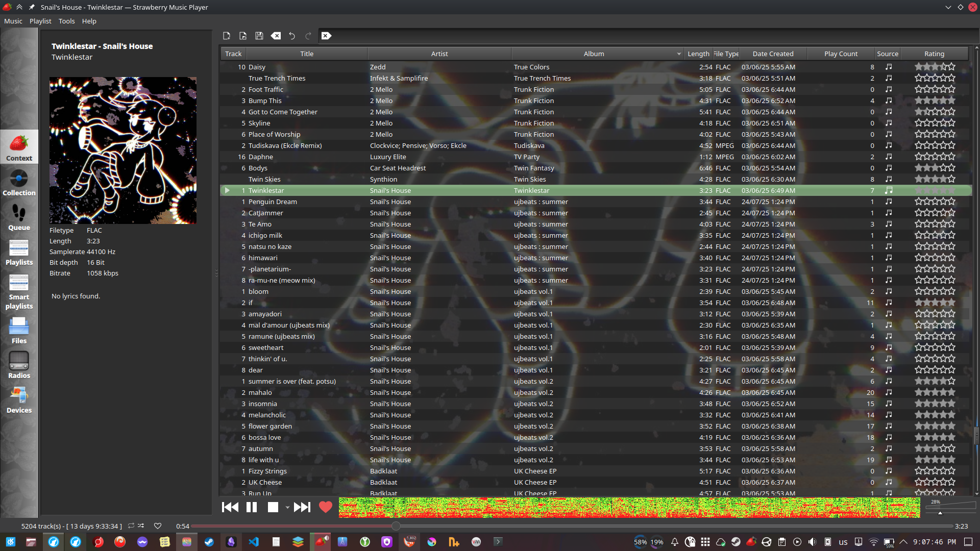
Task: Open the Help menu
Action: tap(89, 21)
